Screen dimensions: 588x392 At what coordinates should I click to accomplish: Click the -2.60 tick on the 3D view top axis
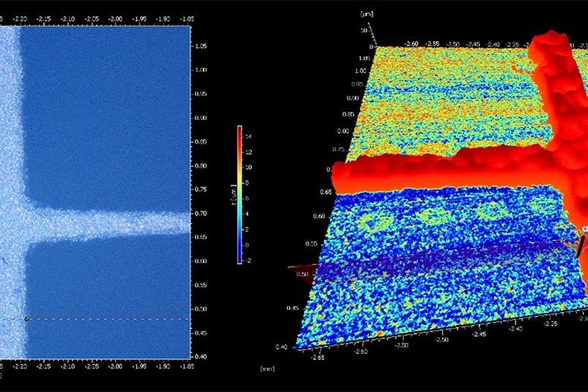(411, 44)
